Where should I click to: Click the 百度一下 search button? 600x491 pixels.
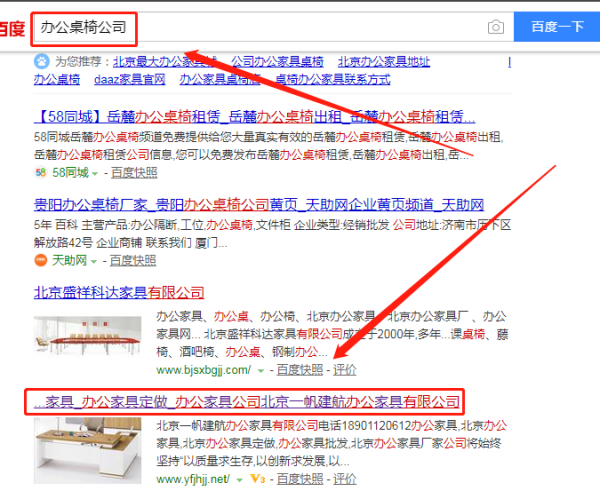tap(557, 27)
